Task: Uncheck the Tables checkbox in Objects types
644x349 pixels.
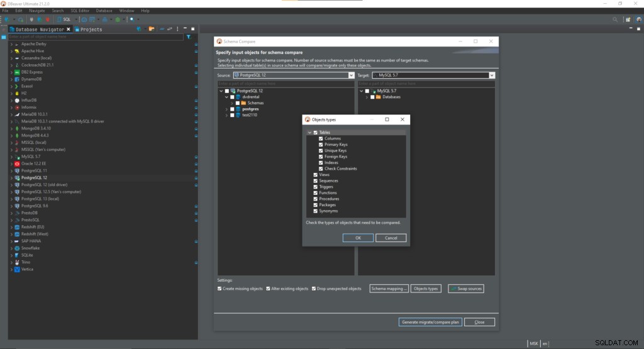Action: pos(316,132)
